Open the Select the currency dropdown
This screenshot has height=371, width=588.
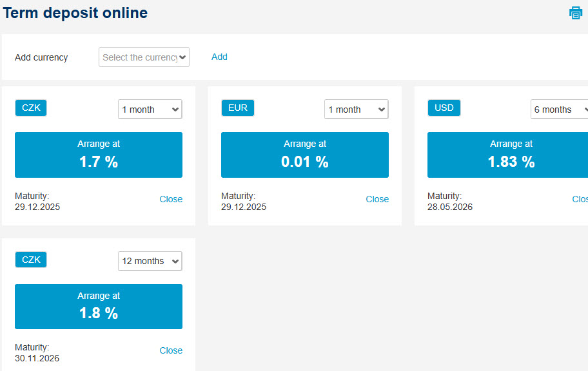click(144, 57)
